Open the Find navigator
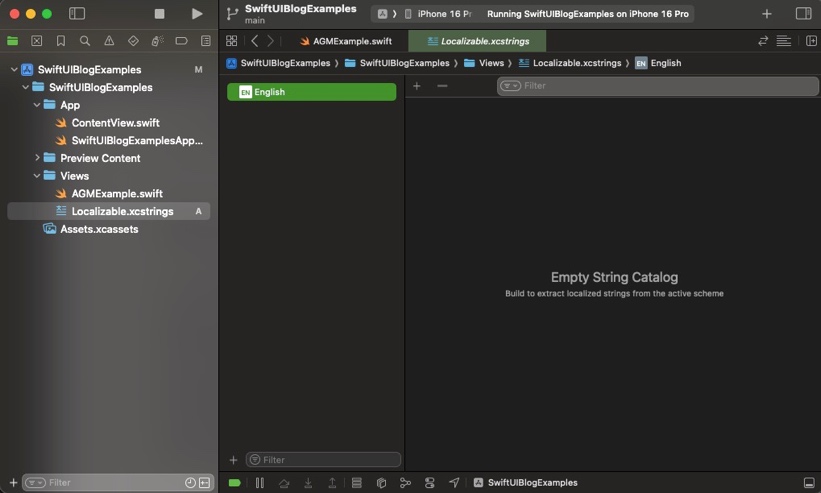The image size is (821, 493). tap(85, 41)
